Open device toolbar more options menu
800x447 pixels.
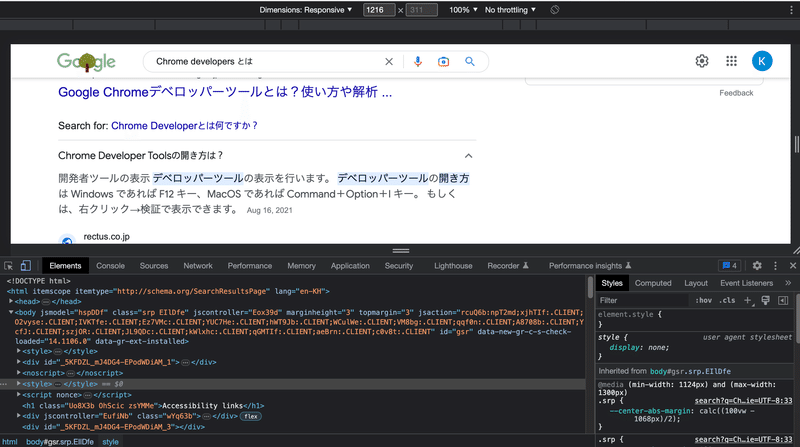[x=791, y=10]
